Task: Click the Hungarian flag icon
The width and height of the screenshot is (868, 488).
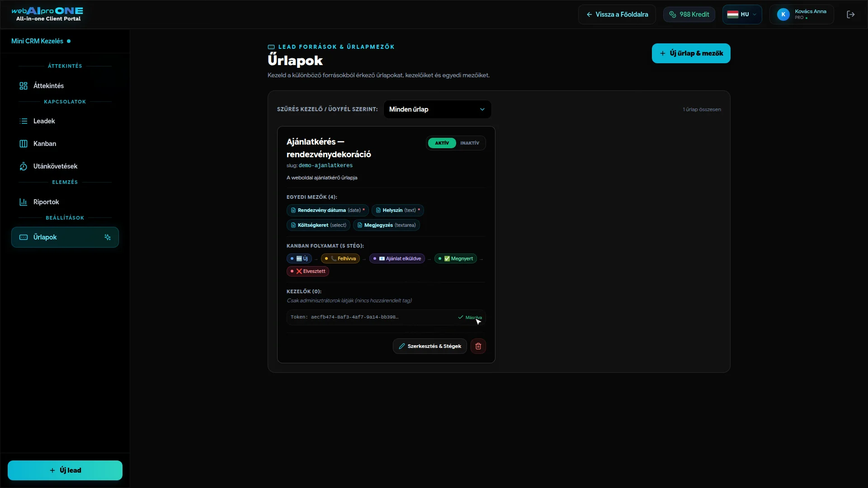Action: (x=732, y=14)
